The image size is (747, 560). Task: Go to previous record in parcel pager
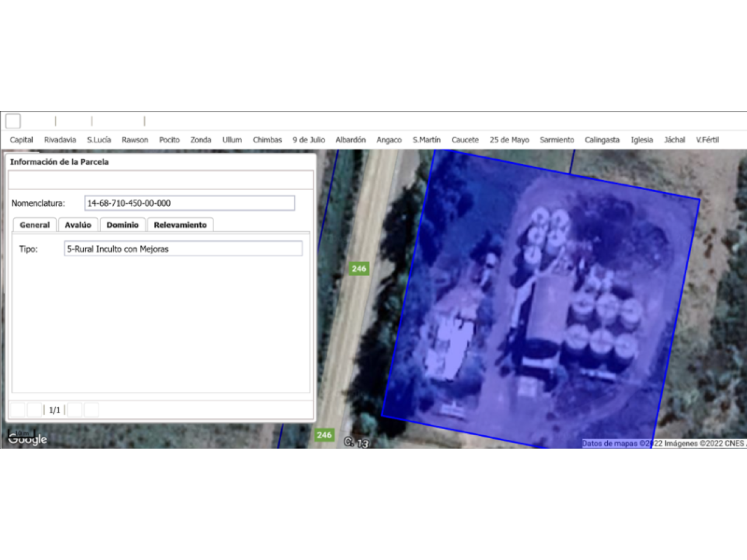click(x=35, y=410)
